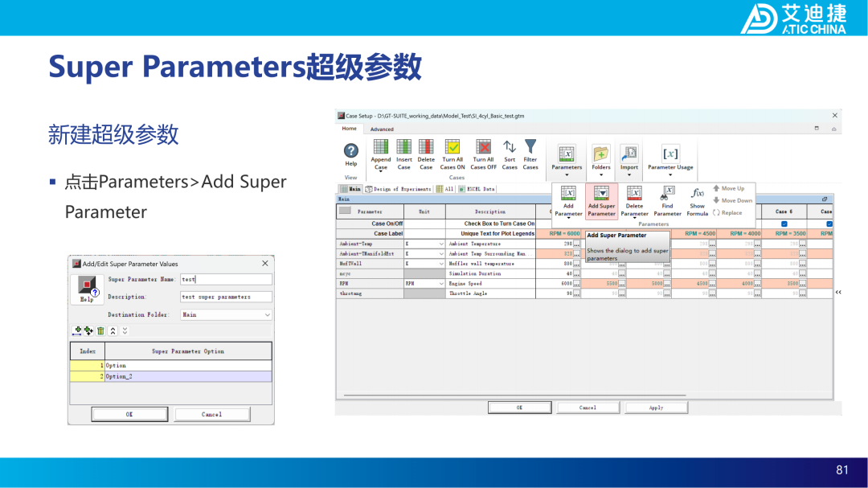The height and width of the screenshot is (488, 868).
Task: Open the RPM row unit dropdown
Action: 441,284
